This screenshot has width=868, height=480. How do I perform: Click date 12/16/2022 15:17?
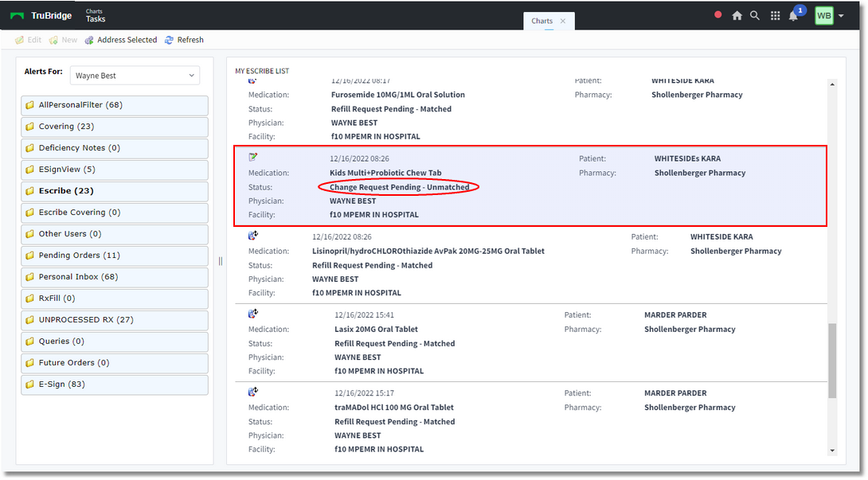(x=364, y=392)
